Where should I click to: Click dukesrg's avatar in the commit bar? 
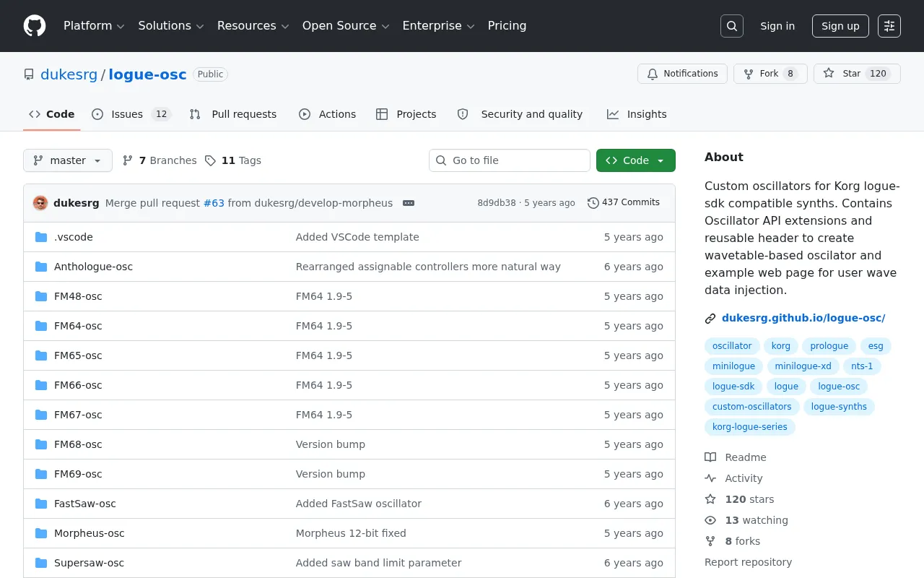point(40,203)
